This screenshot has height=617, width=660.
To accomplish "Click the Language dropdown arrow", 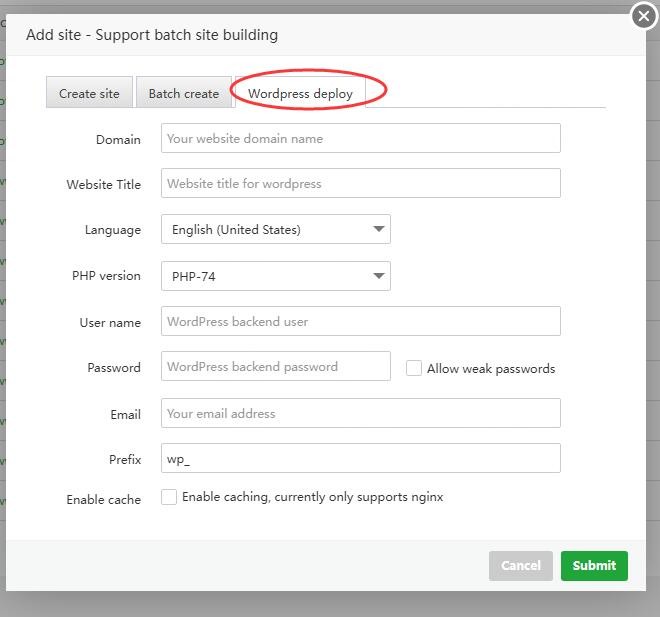I will (379, 230).
